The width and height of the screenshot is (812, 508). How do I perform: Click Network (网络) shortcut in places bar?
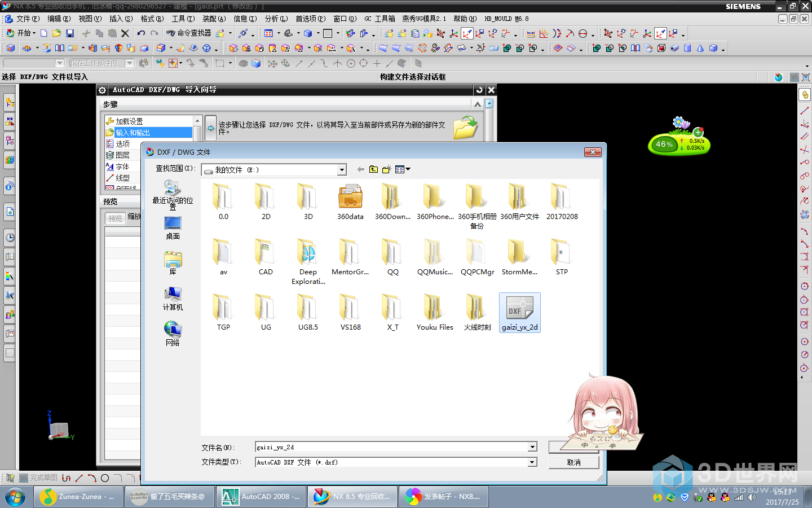[173, 334]
